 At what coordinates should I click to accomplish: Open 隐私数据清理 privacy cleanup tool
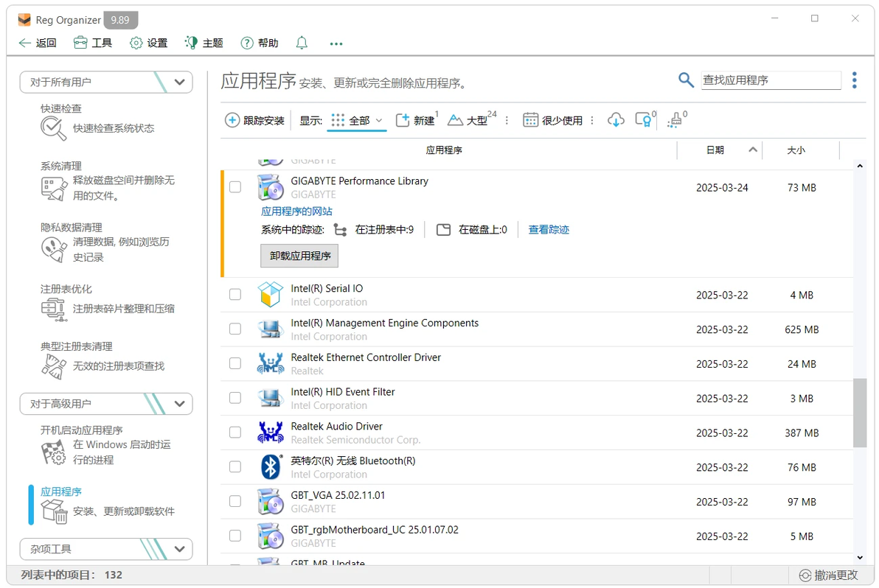[106, 242]
